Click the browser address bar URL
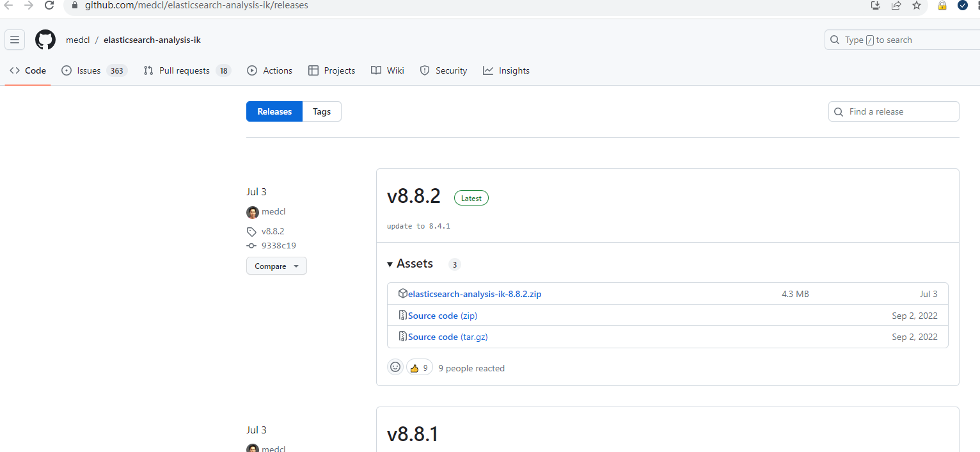The image size is (980, 452). click(196, 5)
